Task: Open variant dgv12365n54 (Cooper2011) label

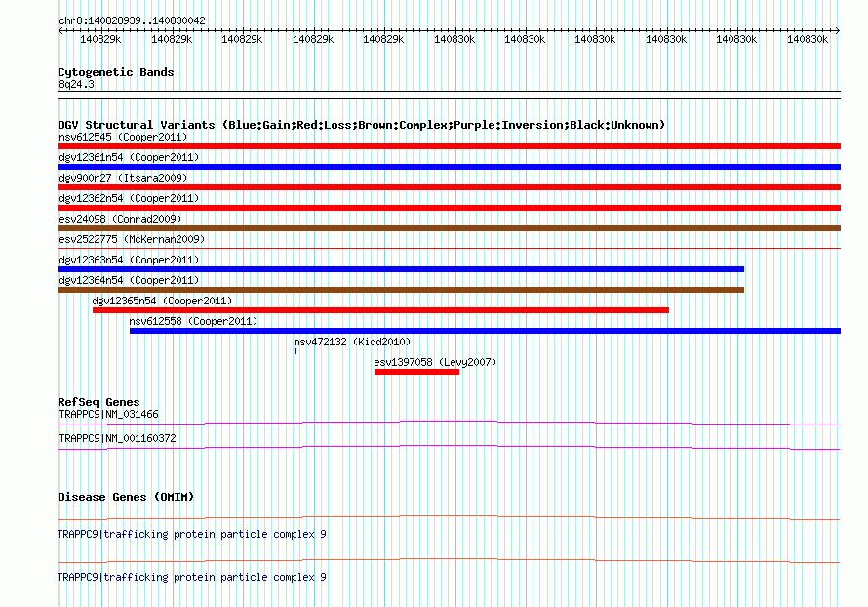Action: click(162, 301)
